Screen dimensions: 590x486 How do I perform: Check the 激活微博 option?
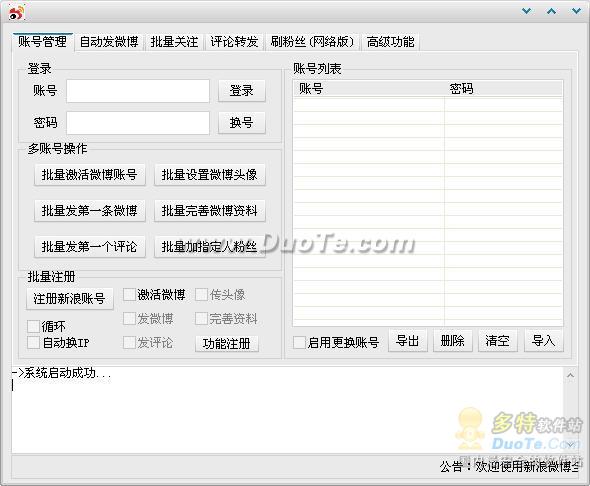tap(129, 295)
